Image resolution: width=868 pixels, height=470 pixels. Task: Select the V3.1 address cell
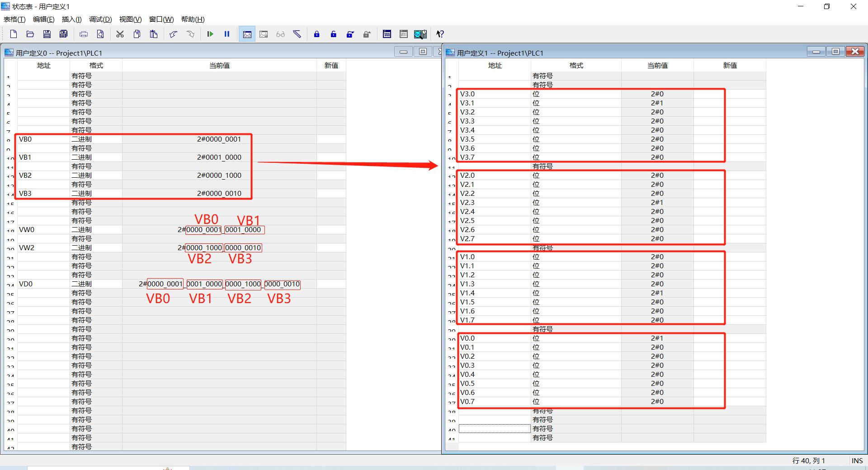click(x=495, y=103)
